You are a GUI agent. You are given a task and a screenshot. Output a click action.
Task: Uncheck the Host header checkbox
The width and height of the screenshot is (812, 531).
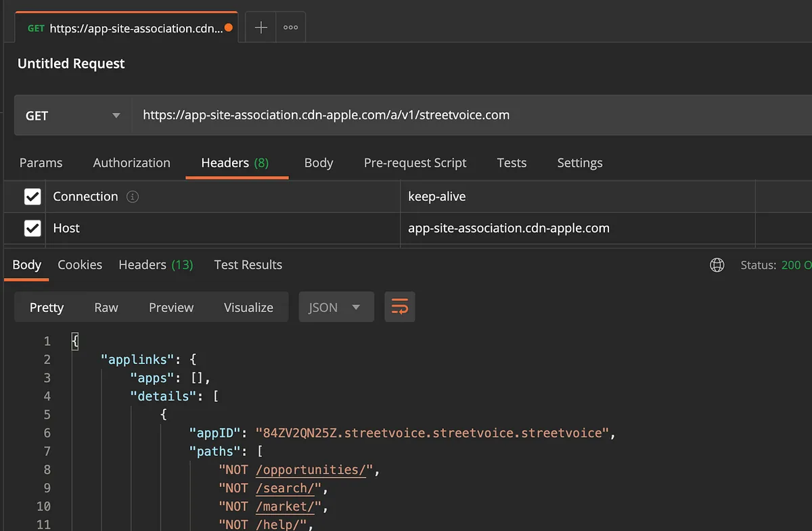(x=32, y=229)
